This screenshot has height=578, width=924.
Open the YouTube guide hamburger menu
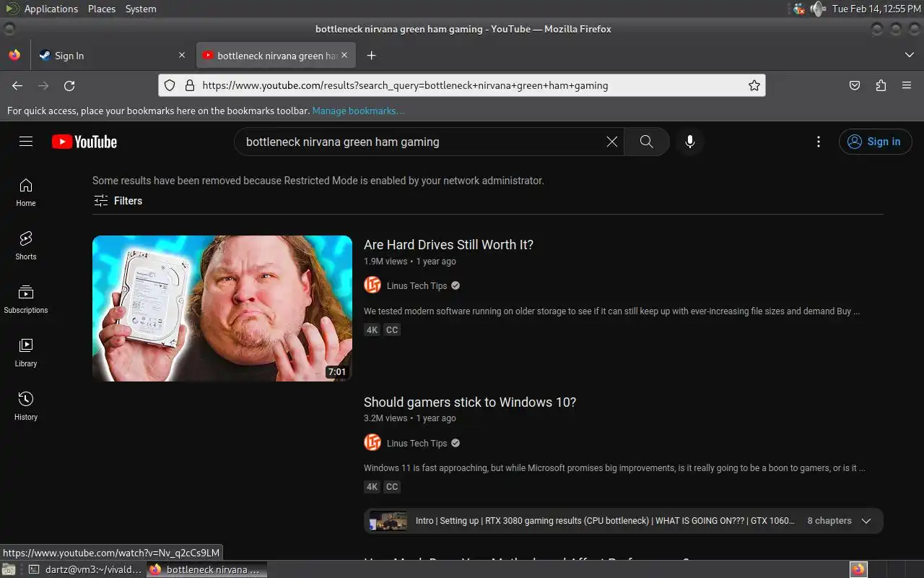point(26,142)
